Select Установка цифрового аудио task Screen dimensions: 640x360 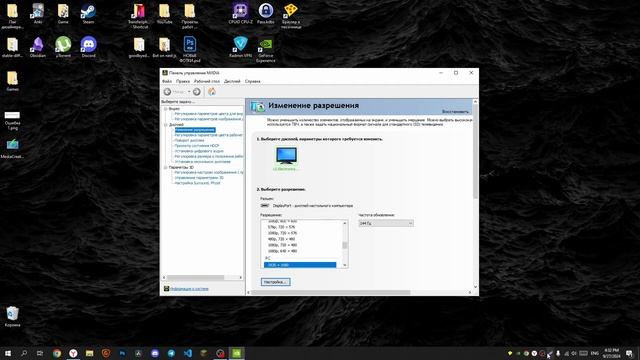[x=199, y=151]
